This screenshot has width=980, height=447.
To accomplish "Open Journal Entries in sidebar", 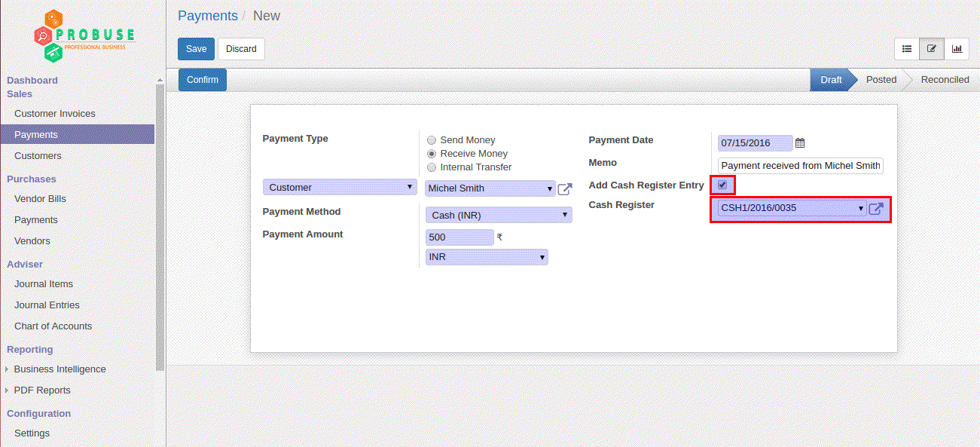I will click(47, 305).
